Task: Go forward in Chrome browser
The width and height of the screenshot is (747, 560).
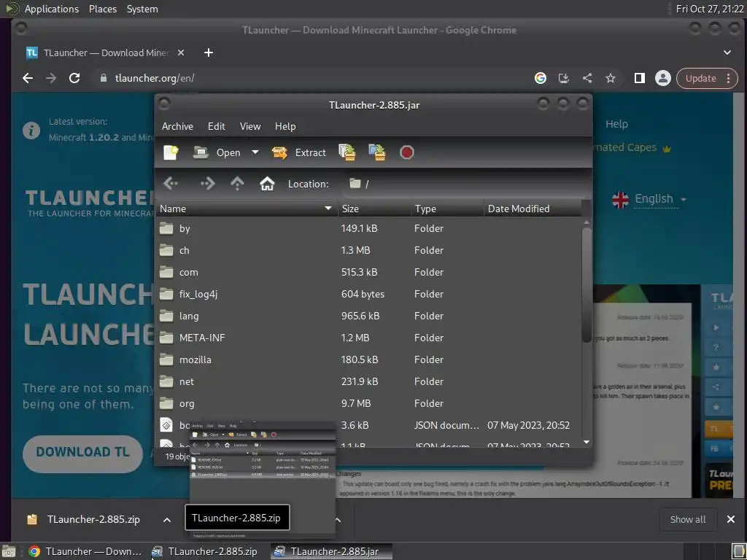Action: pyautogui.click(x=51, y=78)
